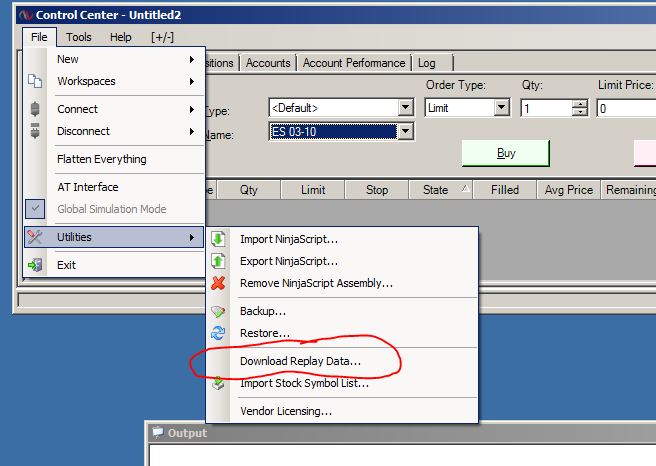The image size is (656, 466).
Task: Switch to the Accounts tab
Action: coord(268,63)
